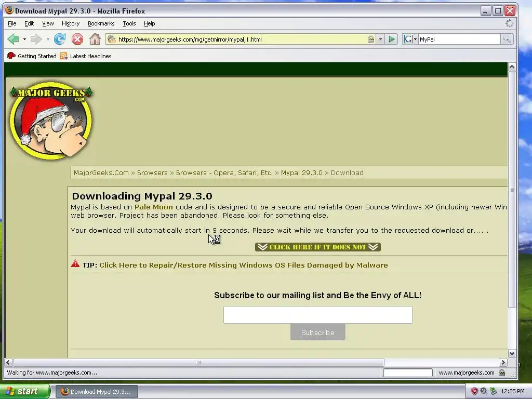Click the Major Geeks logo
The image size is (532, 399).
(x=51, y=121)
